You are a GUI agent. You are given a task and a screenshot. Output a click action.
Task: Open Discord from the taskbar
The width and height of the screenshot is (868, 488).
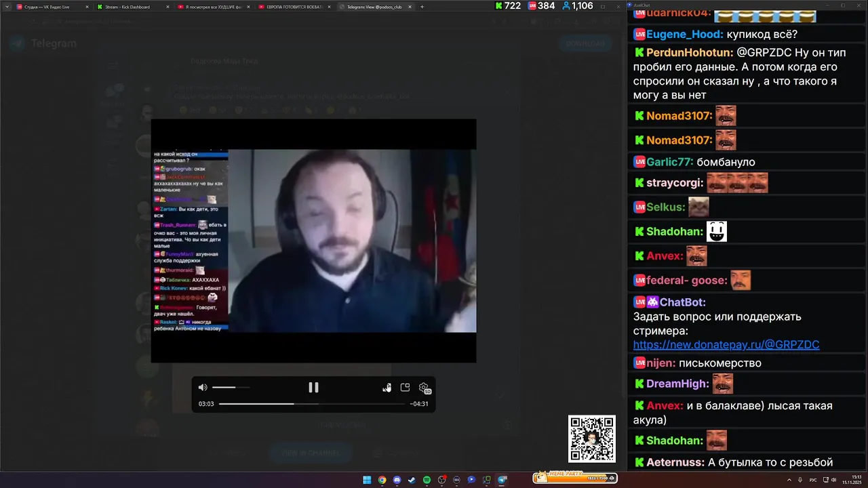tap(397, 480)
